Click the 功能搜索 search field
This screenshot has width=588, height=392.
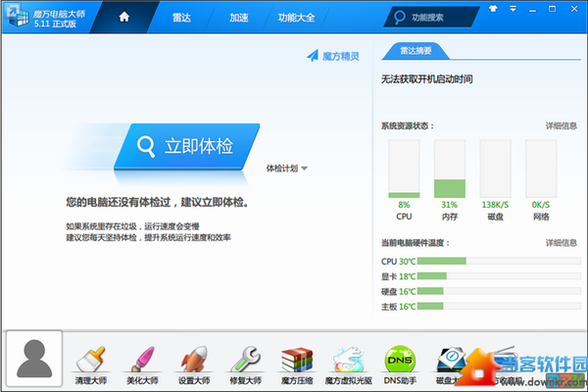coord(431,18)
